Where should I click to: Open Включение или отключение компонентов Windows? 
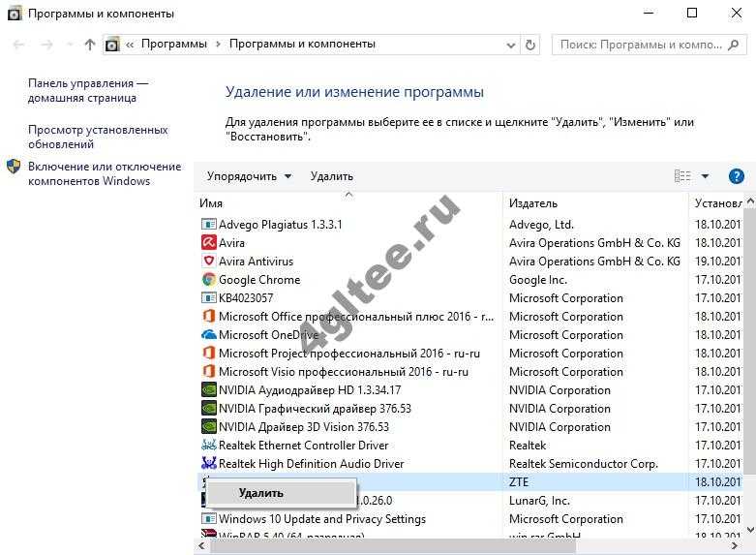coord(105,173)
